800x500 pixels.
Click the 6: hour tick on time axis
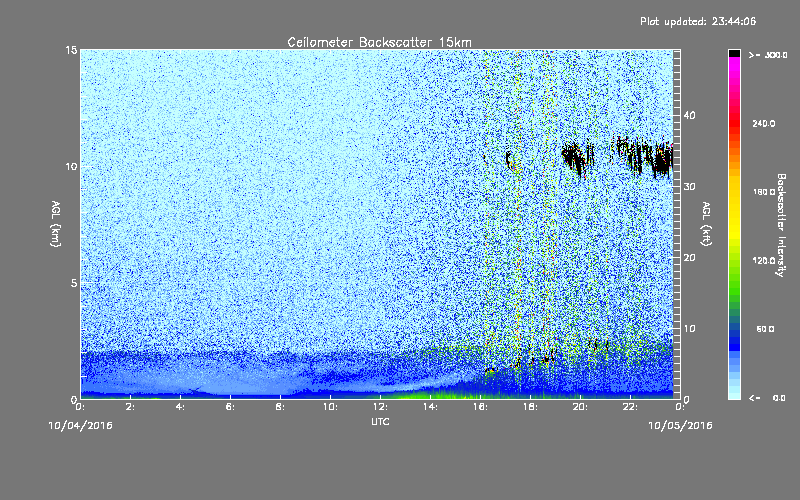230,407
